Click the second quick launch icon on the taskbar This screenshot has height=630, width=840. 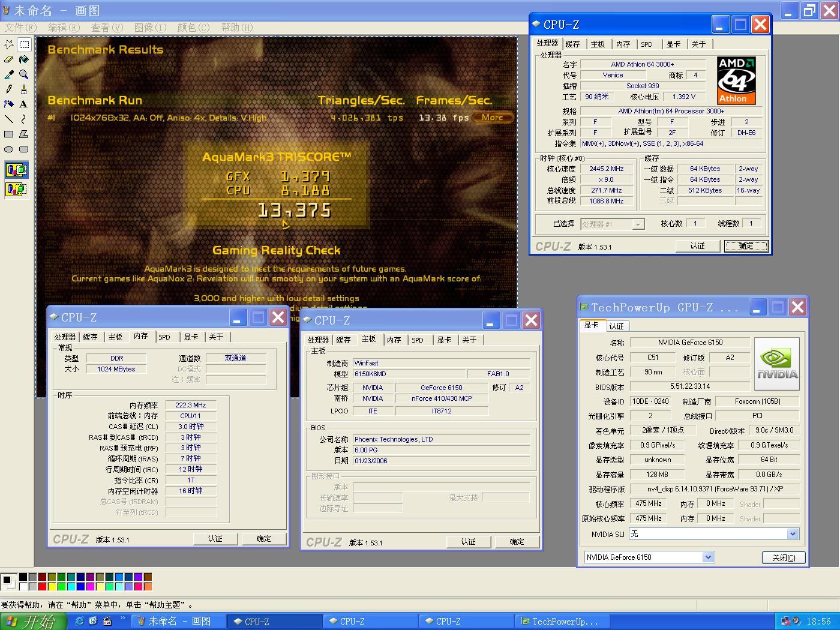click(93, 621)
